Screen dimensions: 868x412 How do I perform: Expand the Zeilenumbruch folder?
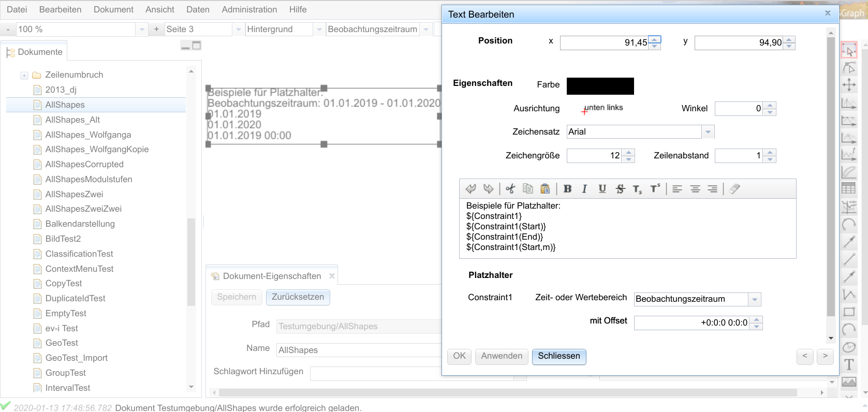click(24, 76)
